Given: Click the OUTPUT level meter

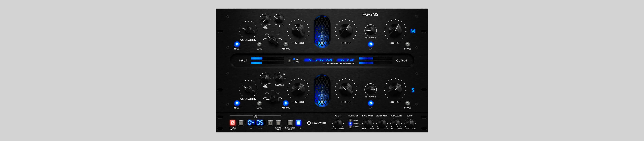Looking at the screenshot, I should 375,60.
